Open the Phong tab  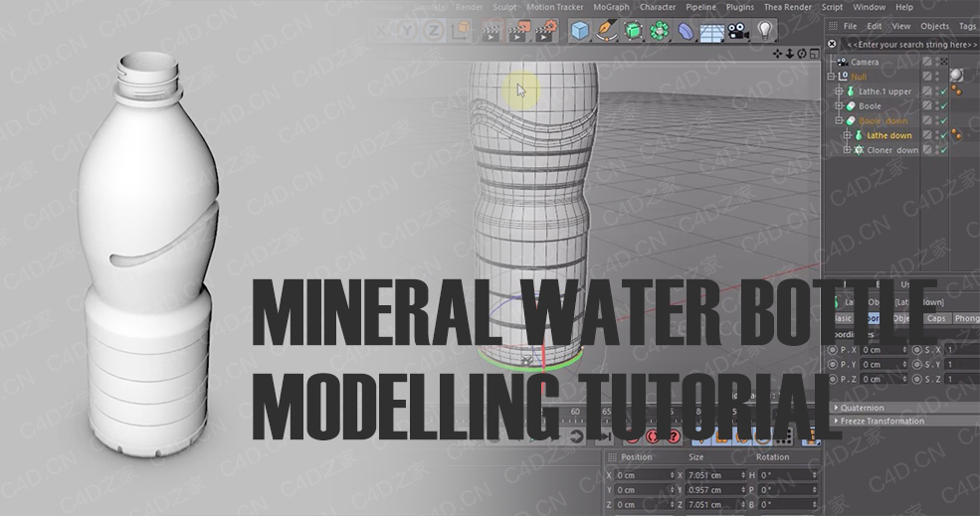point(966,318)
